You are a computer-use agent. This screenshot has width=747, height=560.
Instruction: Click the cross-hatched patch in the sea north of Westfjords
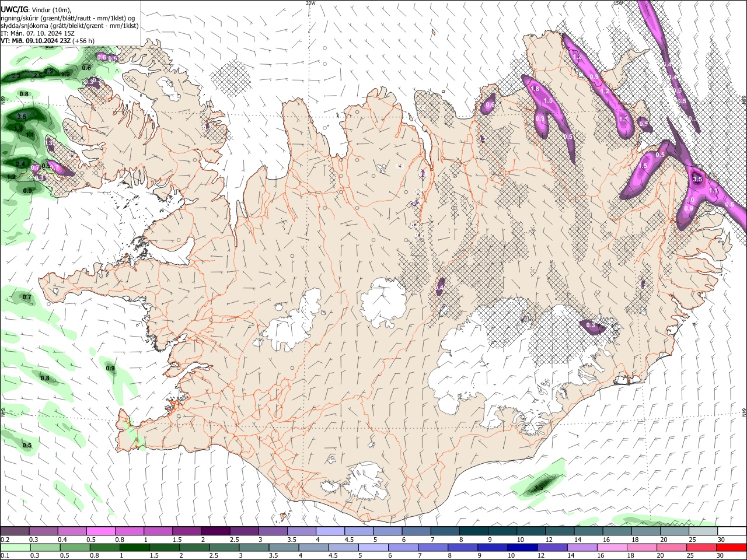pyautogui.click(x=231, y=79)
